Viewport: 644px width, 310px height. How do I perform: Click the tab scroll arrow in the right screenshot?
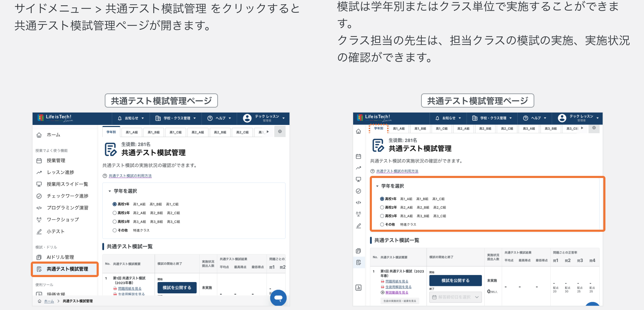coord(582,128)
